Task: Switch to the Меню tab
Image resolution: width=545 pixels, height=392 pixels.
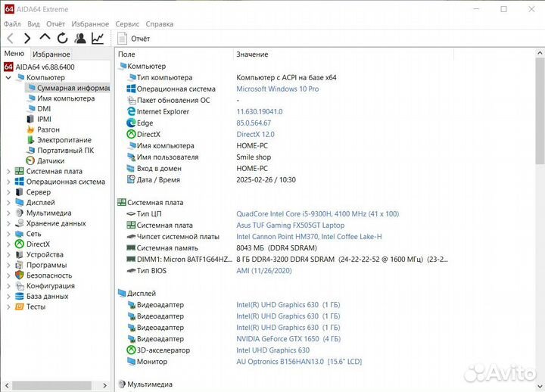Action: coord(14,54)
